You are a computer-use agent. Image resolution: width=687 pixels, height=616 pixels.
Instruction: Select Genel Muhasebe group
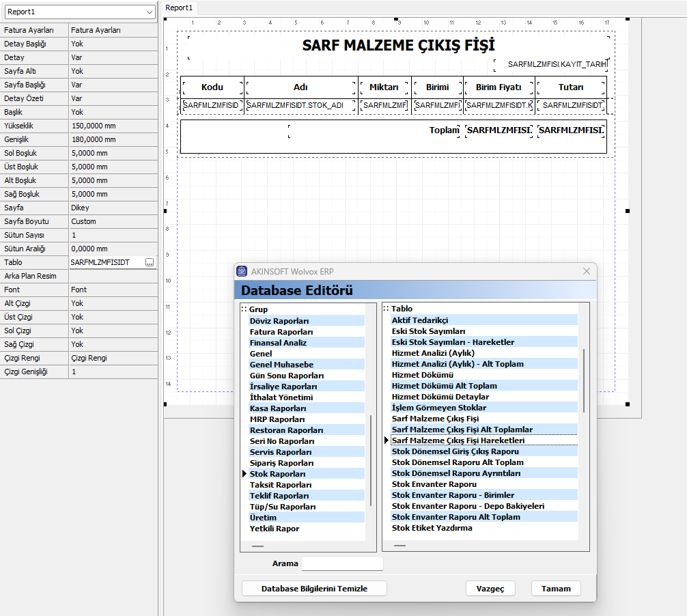pos(307,365)
